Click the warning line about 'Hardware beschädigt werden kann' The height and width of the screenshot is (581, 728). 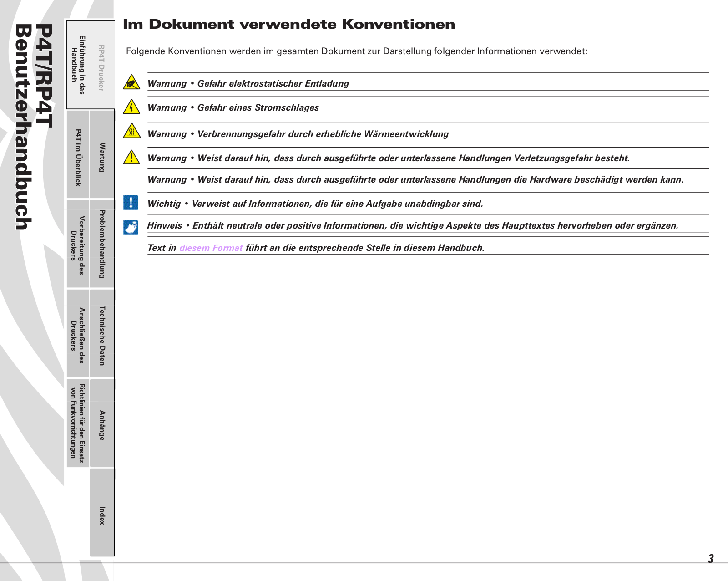(415, 179)
